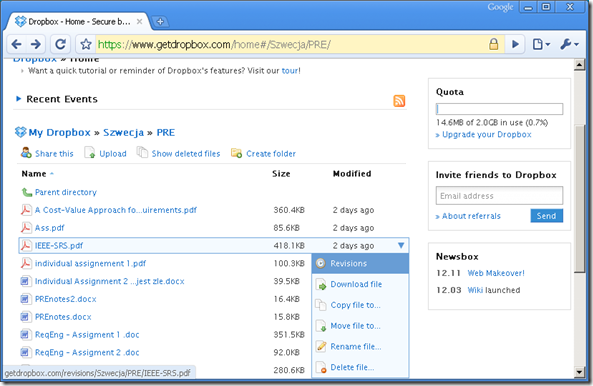Click PDF icon beside individual assignement 1.pdf
Screen dimensions: 593x386
(x=26, y=263)
